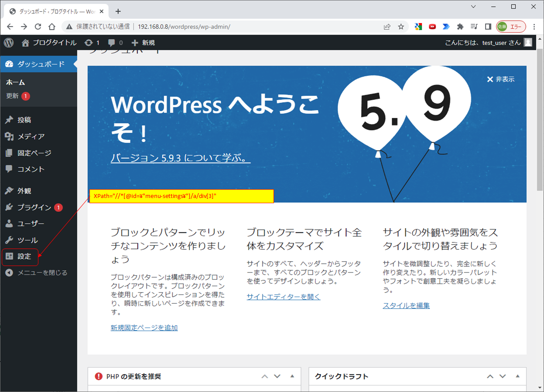Collapse sidebar with メニューを閉じる

[38, 273]
